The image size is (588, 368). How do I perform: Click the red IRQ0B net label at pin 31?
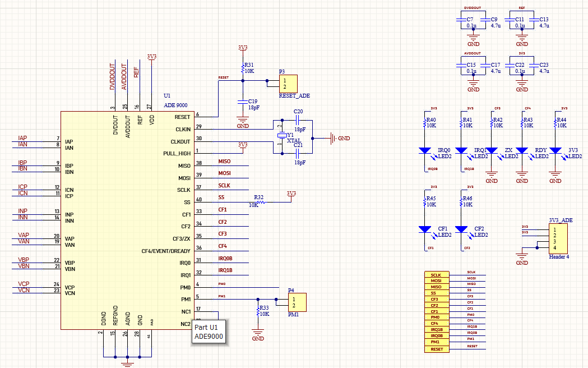[x=225, y=259]
